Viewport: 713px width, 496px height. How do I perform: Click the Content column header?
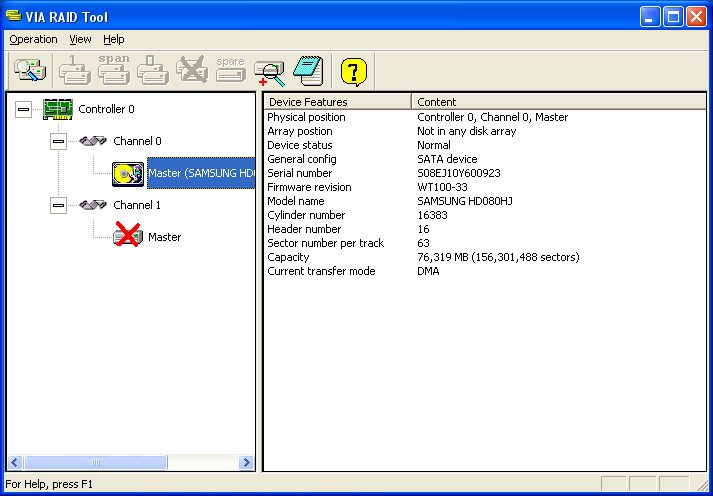559,102
